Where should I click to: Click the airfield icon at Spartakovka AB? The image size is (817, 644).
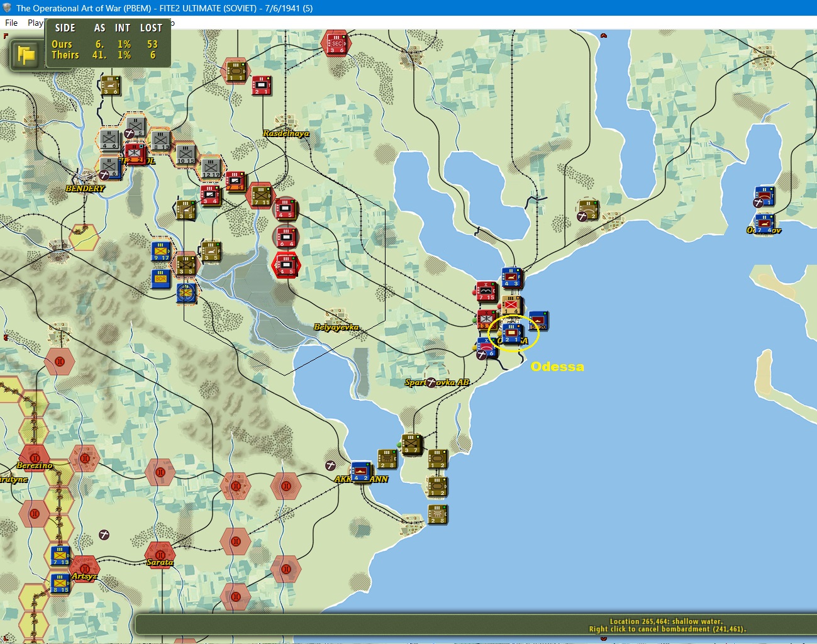[431, 382]
